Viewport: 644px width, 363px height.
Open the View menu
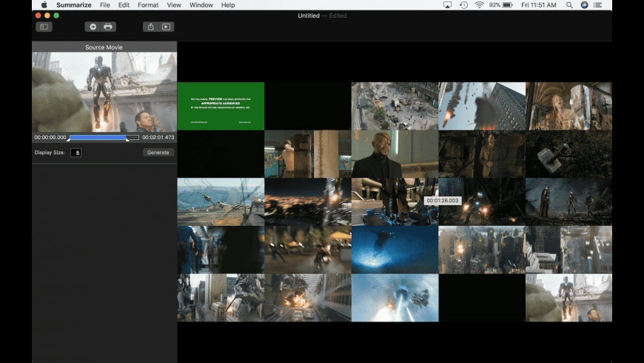point(174,5)
